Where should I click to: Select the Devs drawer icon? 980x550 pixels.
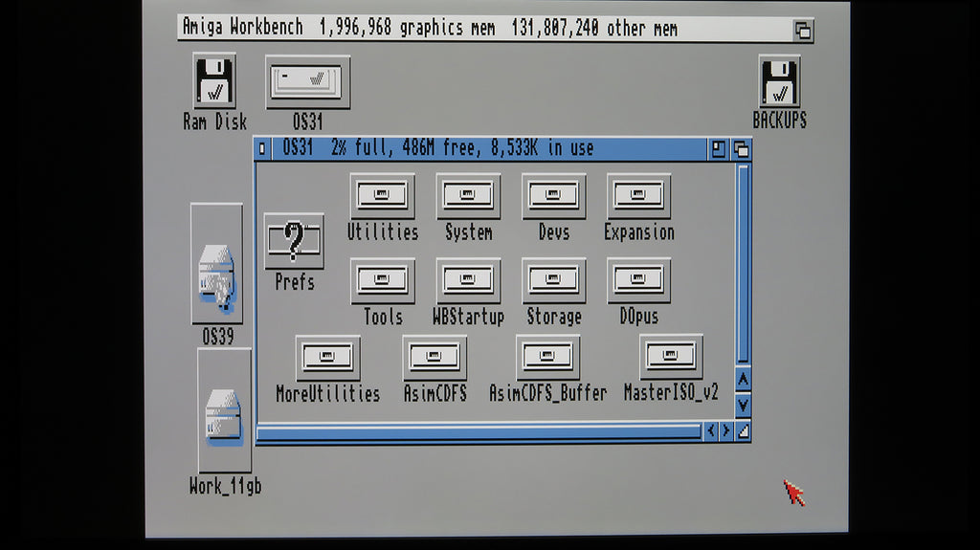coord(553,196)
